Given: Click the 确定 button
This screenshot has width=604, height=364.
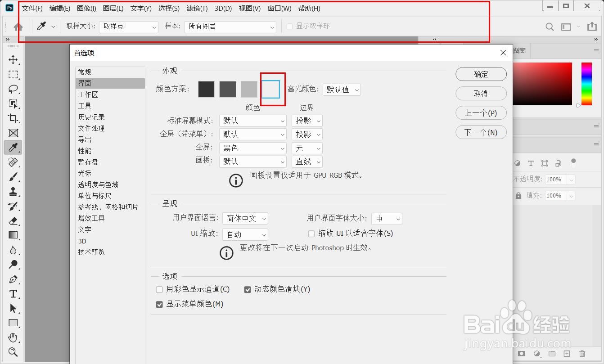Looking at the screenshot, I should pyautogui.click(x=481, y=74).
